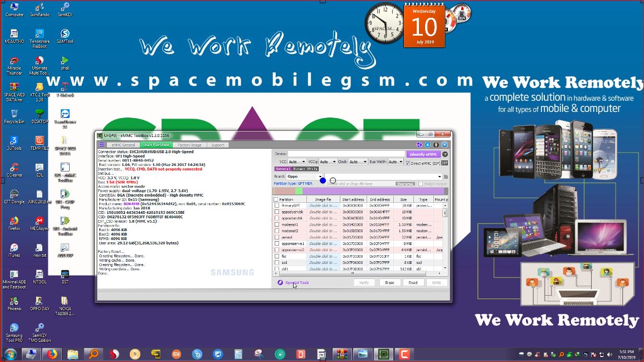Click the purple globe icon in ToolBox header
644x362 pixels.
[x=419, y=145]
